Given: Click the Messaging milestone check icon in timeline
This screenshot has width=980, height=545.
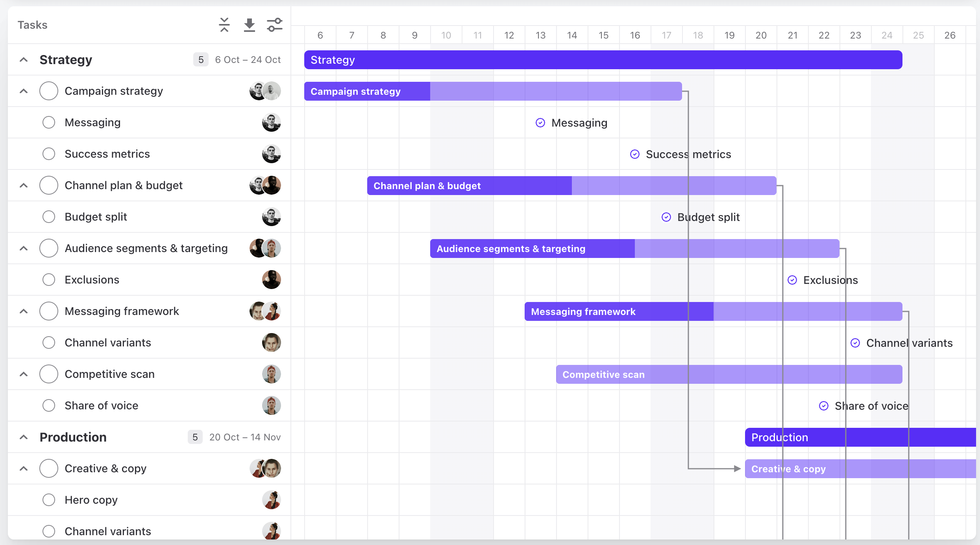Looking at the screenshot, I should click(540, 123).
